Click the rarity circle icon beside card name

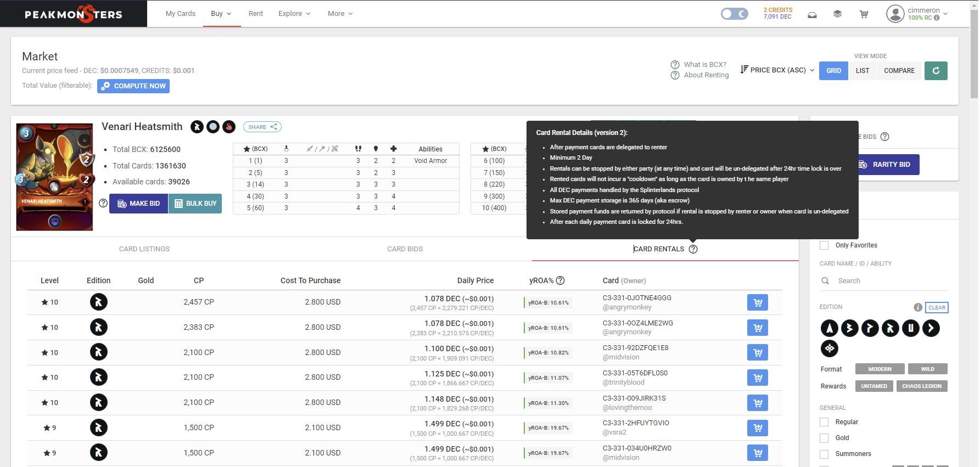[213, 127]
